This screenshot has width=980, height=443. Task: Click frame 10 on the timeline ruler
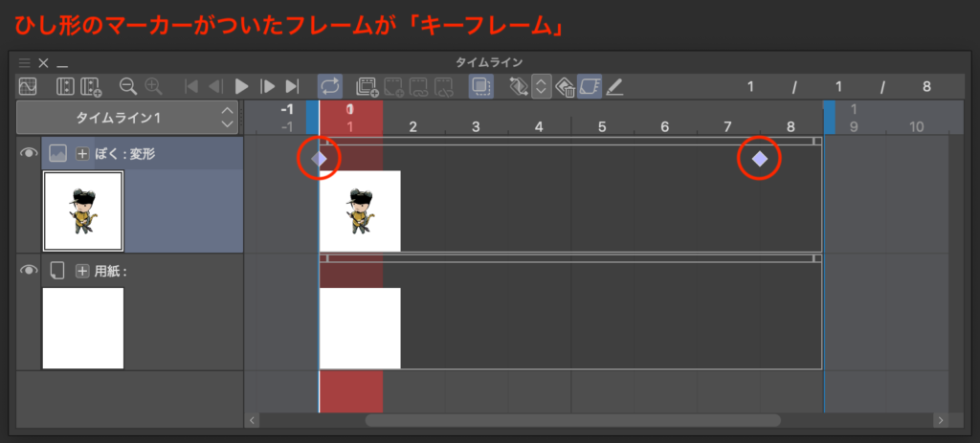point(916,127)
